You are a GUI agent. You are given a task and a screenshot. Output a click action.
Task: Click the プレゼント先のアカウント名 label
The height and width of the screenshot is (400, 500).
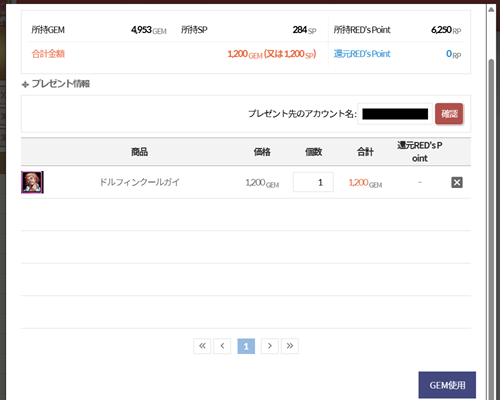(302, 114)
